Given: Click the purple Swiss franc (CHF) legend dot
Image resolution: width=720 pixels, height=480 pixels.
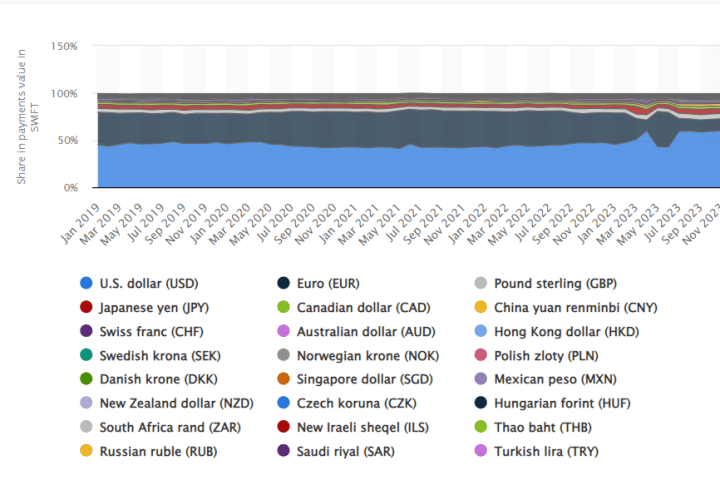Looking at the screenshot, I should coord(87,331).
